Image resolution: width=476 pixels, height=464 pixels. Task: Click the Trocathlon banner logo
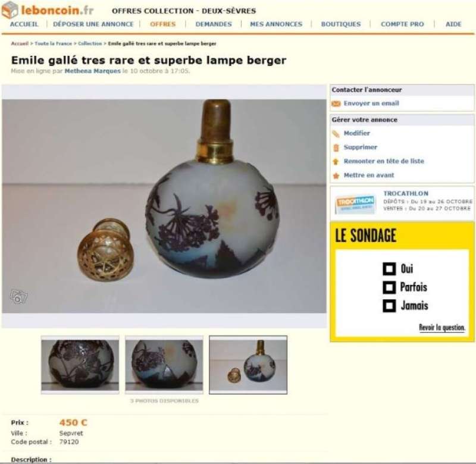point(355,203)
